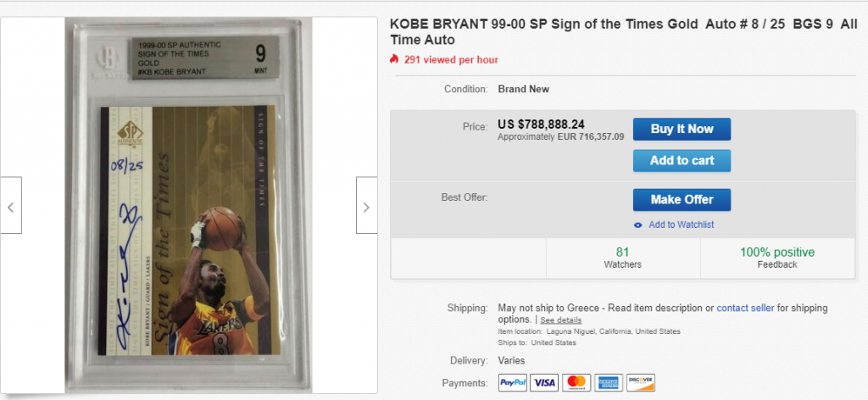Open the contact seller link
The height and width of the screenshot is (400, 868).
(745, 308)
